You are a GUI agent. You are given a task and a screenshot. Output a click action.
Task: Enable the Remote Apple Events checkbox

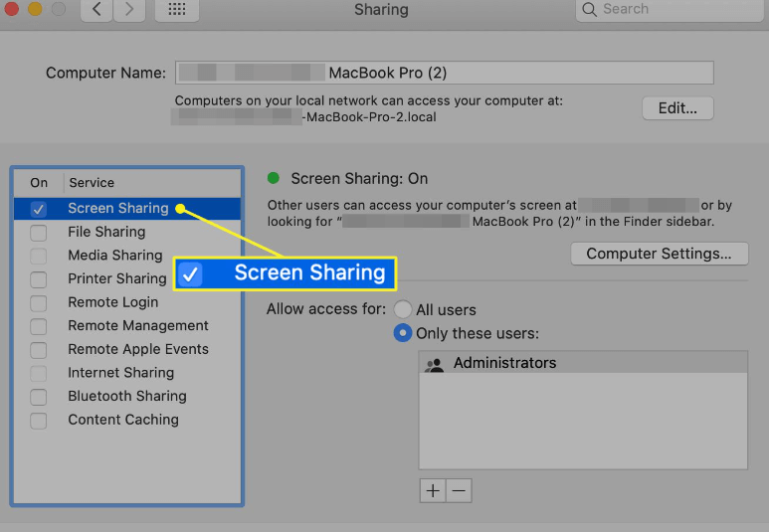(38, 350)
